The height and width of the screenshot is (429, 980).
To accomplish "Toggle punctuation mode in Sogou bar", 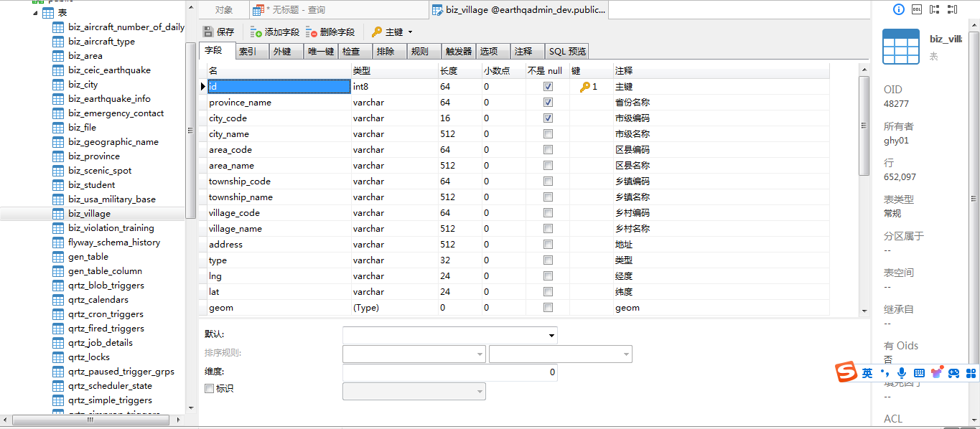I will point(885,373).
